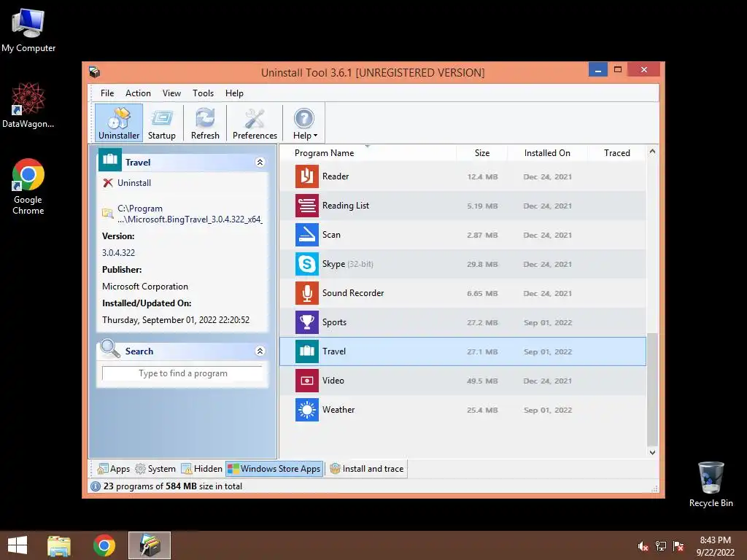Image resolution: width=747 pixels, height=560 pixels.
Task: Sort by Installed On column header
Action: 547,153
